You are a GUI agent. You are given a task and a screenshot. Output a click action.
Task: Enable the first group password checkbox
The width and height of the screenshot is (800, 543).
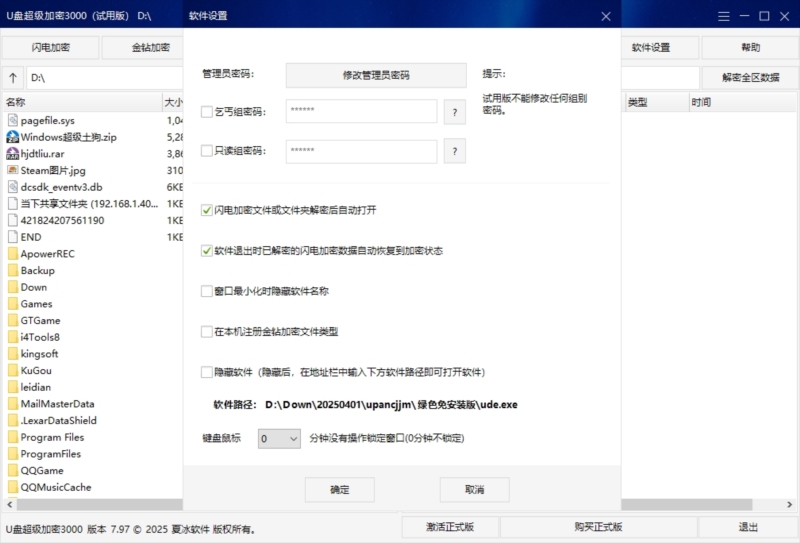coord(207,112)
